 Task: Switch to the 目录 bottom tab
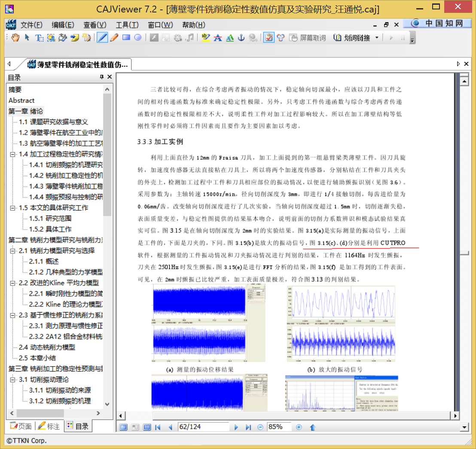pyautogui.click(x=78, y=426)
